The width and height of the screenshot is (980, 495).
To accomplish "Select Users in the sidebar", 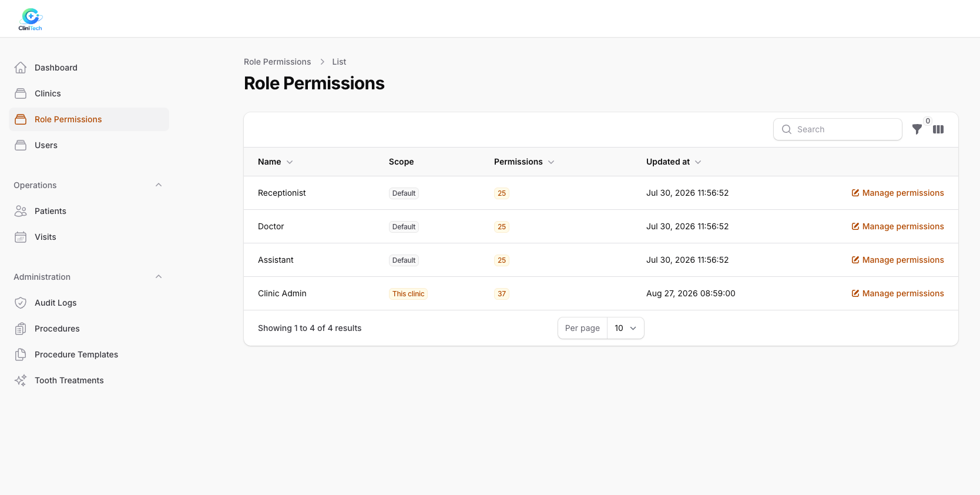I will [89, 145].
